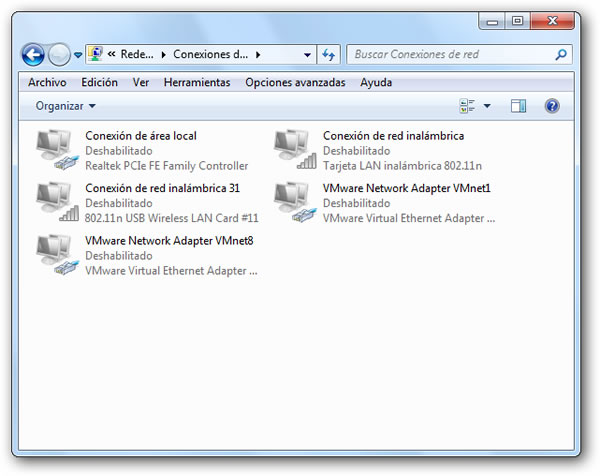
Task: Click "Conexión de red inalámbrica 31" name
Action: coord(162,188)
